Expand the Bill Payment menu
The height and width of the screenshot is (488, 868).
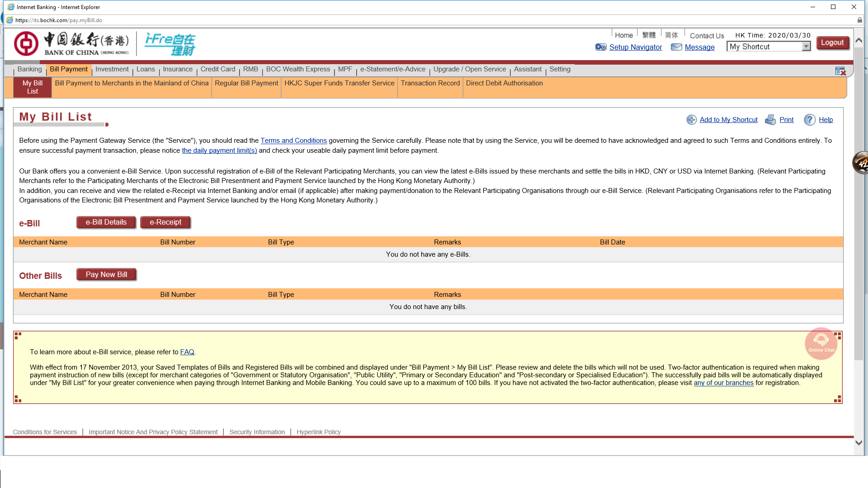pos(68,69)
